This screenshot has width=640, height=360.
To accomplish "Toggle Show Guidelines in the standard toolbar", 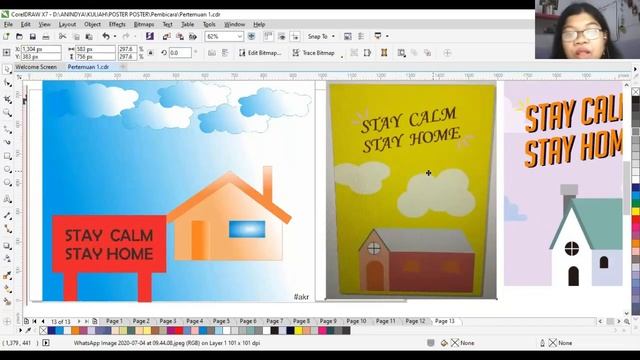I will point(295,36).
